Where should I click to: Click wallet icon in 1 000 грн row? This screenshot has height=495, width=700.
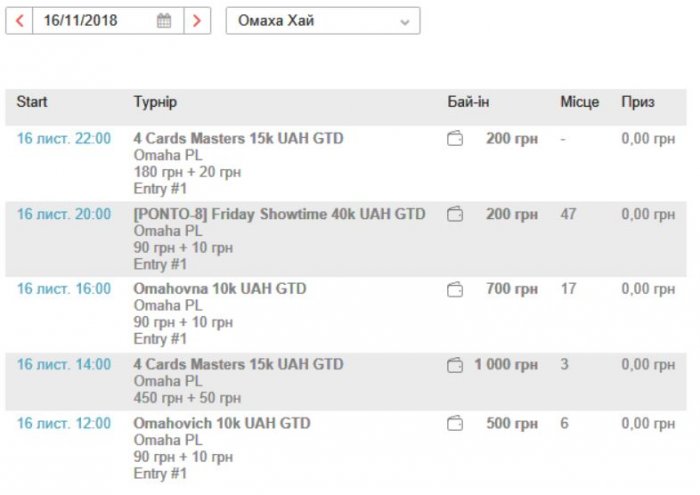pyautogui.click(x=455, y=364)
